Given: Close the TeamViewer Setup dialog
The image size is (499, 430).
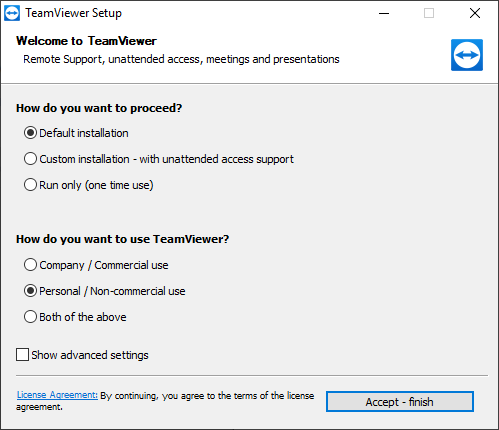Looking at the screenshot, I should pos(475,13).
